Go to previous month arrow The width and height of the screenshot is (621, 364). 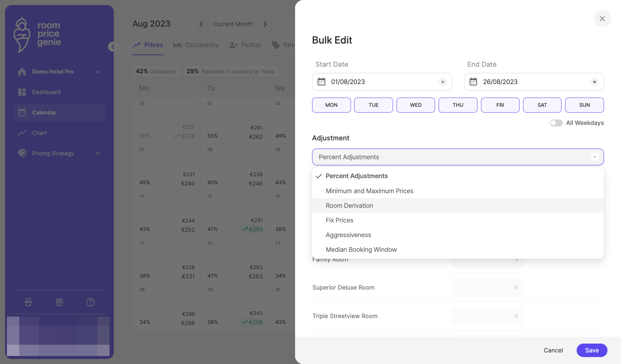tap(201, 24)
